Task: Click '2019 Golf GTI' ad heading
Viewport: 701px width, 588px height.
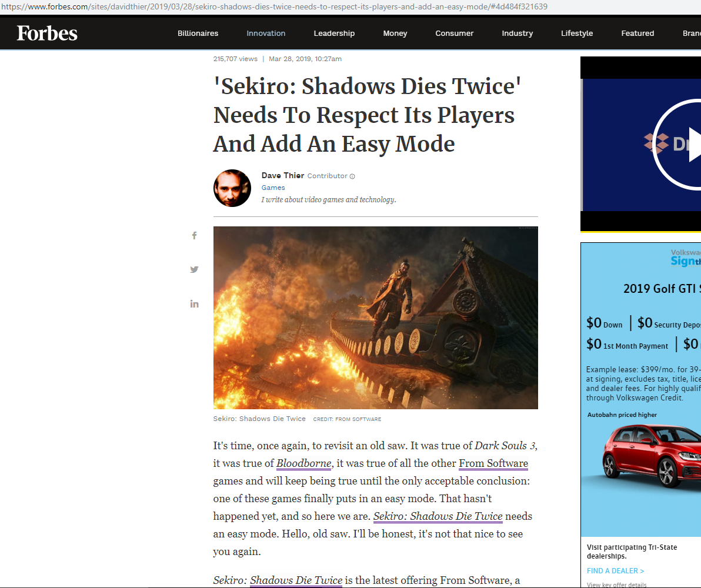Action: tap(662, 289)
